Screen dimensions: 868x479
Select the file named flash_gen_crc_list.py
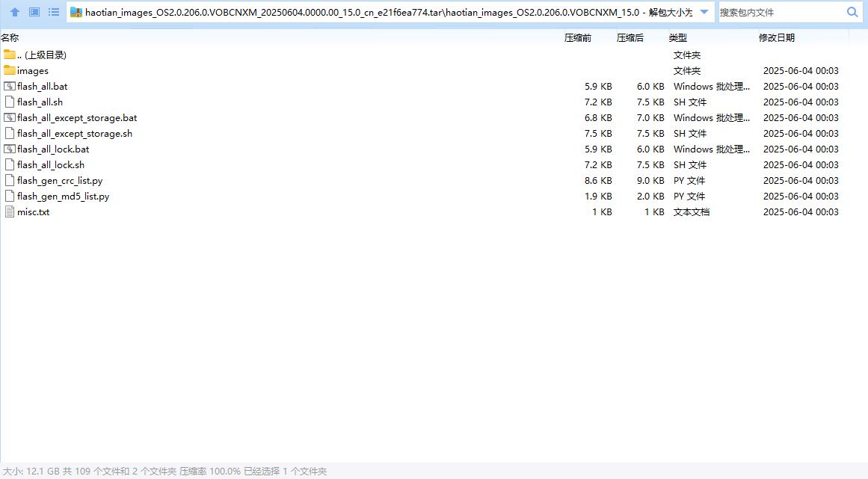coord(60,181)
